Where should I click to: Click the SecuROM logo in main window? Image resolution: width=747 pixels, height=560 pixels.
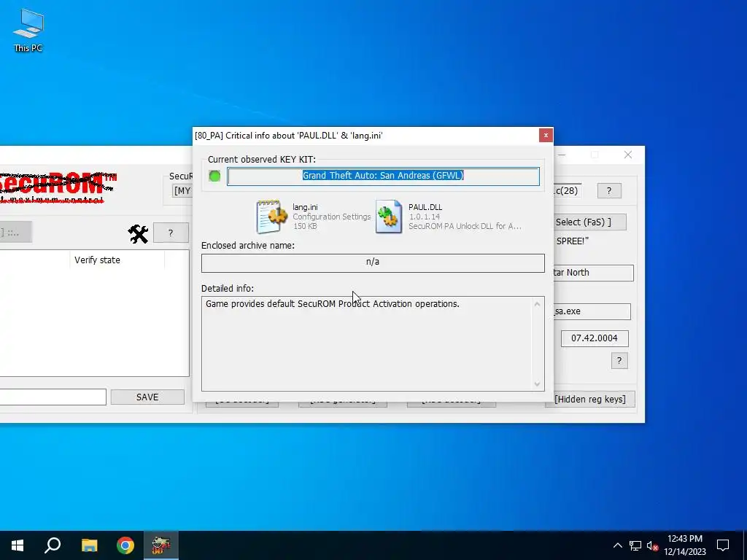(58, 187)
